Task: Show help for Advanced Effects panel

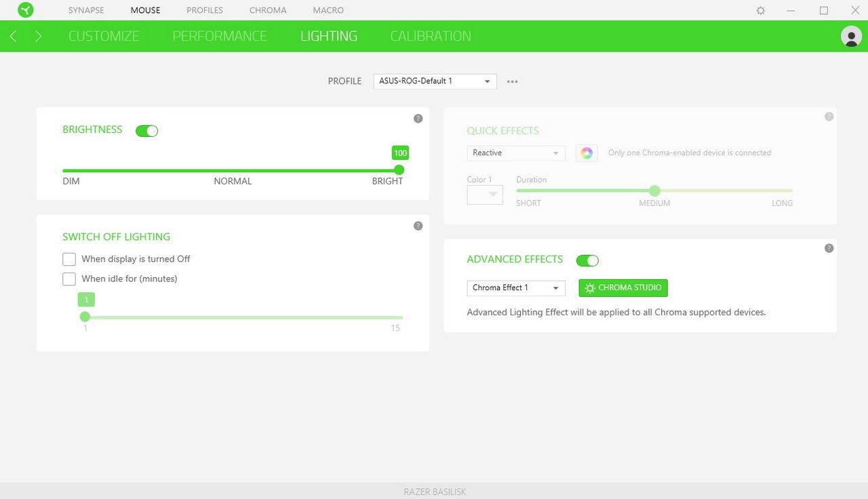Action: 829,248
